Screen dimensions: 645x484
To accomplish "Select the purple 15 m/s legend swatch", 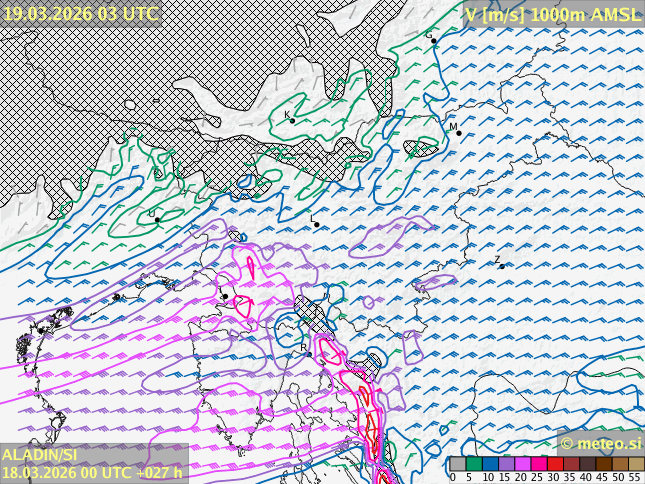I will click(x=506, y=464).
